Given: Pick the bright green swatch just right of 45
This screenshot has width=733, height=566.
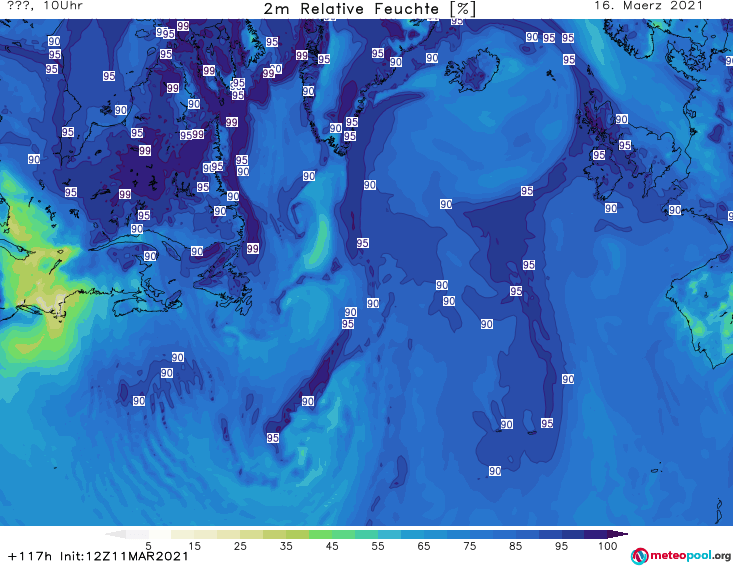Looking at the screenshot, I should pyautogui.click(x=343, y=534).
